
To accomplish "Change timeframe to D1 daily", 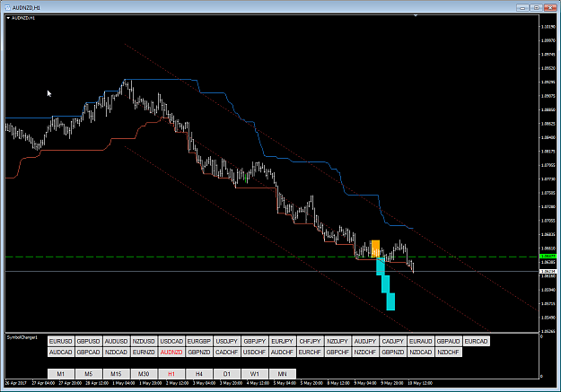I will (227, 374).
